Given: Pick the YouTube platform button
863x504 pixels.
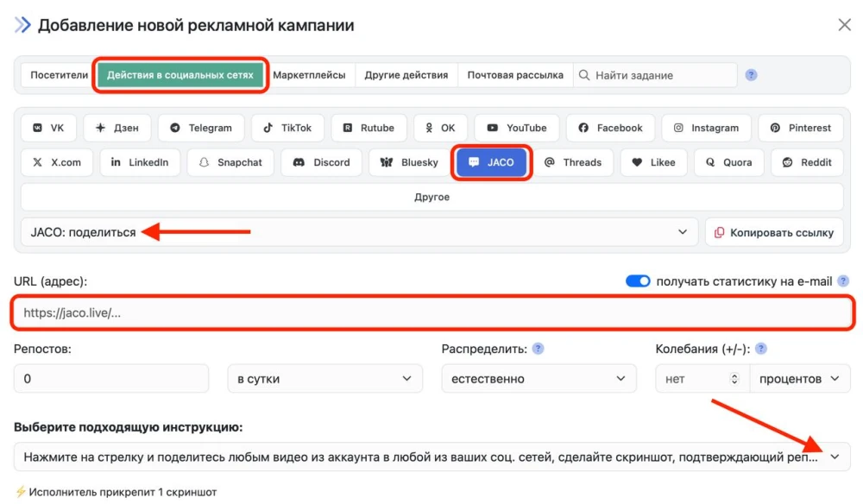Looking at the screenshot, I should (x=516, y=128).
